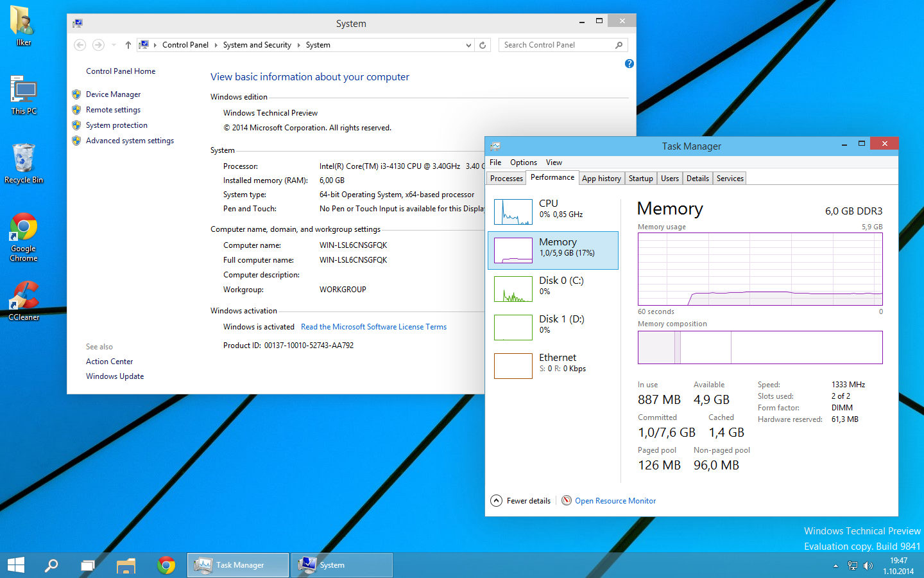The height and width of the screenshot is (578, 924).
Task: Refresh the System window address bar
Action: (483, 45)
